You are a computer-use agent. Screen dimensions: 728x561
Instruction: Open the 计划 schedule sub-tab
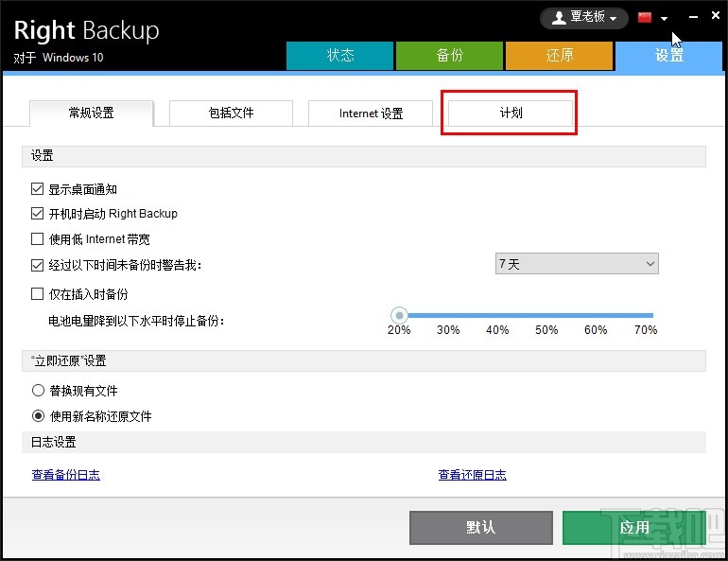511,113
